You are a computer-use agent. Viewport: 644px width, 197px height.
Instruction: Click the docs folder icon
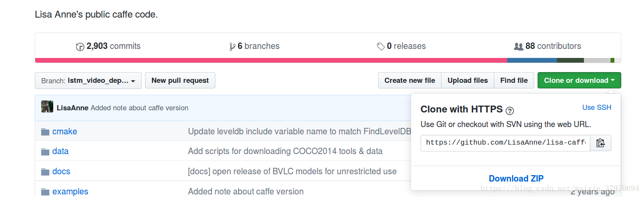click(45, 172)
